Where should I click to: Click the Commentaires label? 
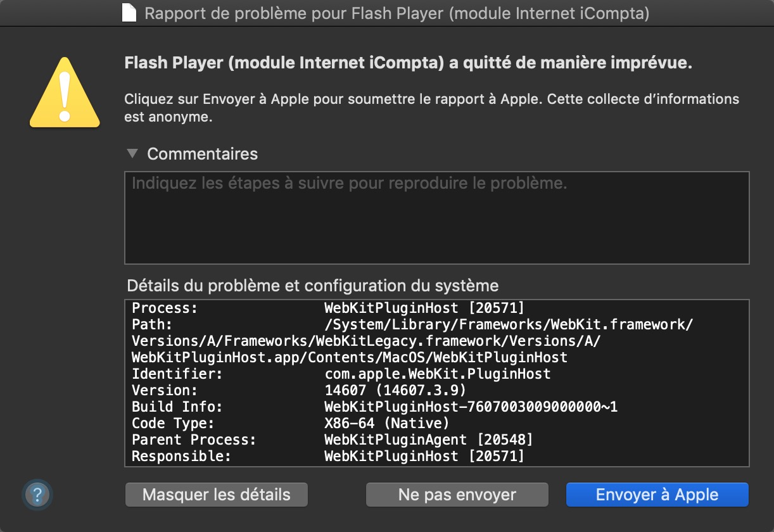tap(203, 154)
